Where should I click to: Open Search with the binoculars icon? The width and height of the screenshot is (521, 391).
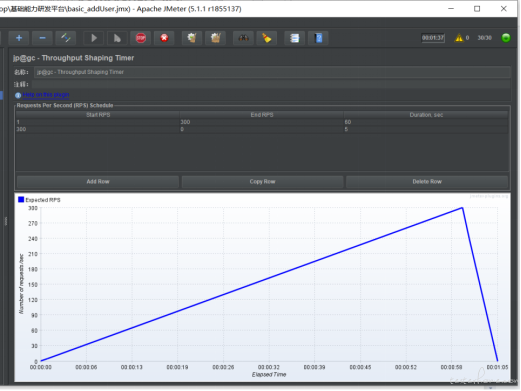click(243, 38)
